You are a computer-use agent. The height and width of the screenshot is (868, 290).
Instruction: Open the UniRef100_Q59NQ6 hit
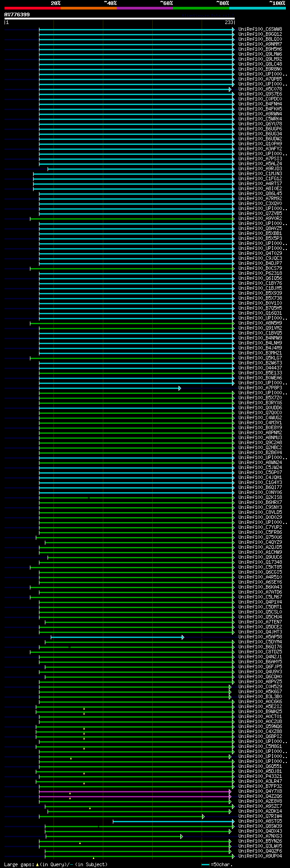[x=260, y=727]
